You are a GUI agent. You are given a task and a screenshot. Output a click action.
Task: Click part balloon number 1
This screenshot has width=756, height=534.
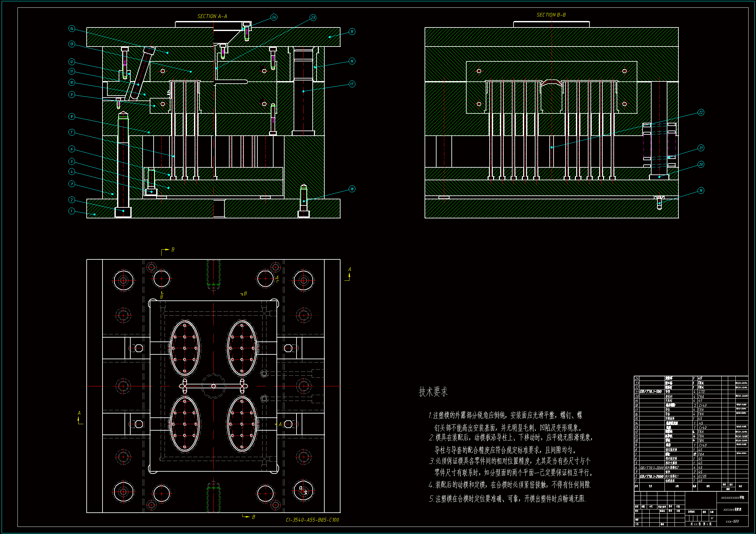[x=72, y=211]
